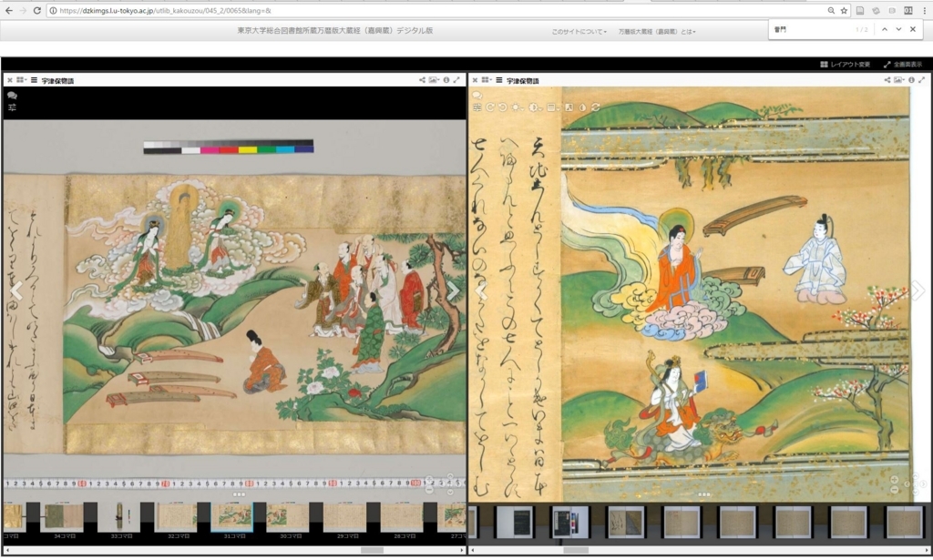Open このサイトについて menu

point(579,32)
